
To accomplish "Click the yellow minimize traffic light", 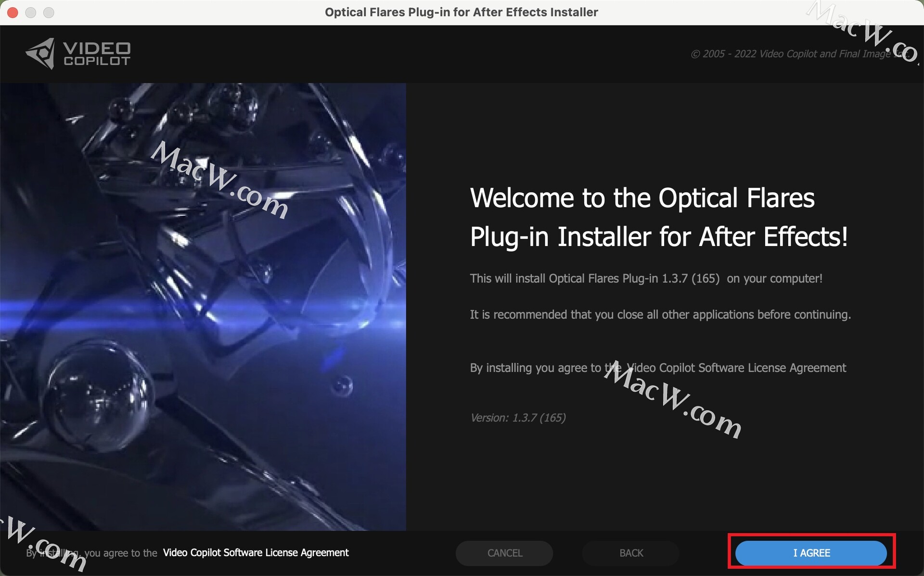I will pyautogui.click(x=30, y=13).
